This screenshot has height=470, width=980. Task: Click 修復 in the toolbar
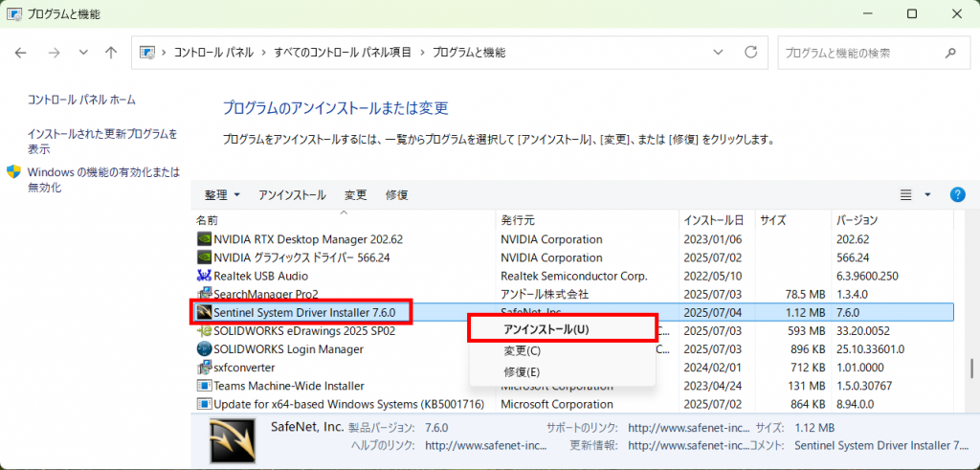(397, 195)
